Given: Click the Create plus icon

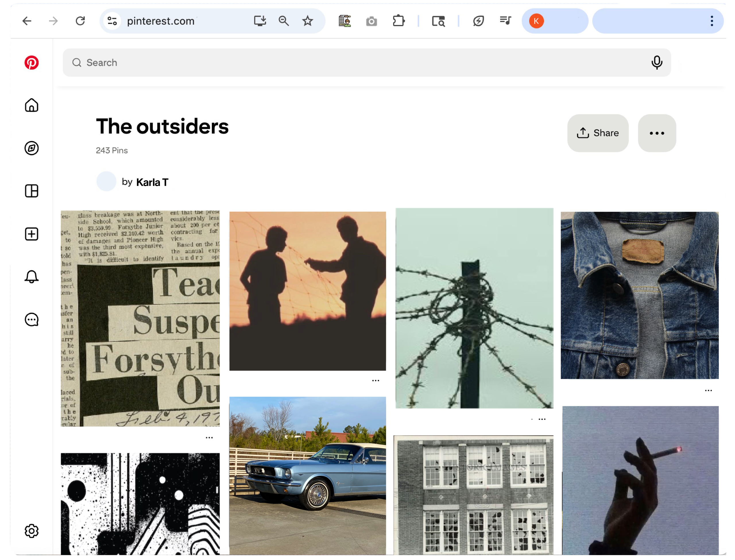Looking at the screenshot, I should click(x=32, y=234).
